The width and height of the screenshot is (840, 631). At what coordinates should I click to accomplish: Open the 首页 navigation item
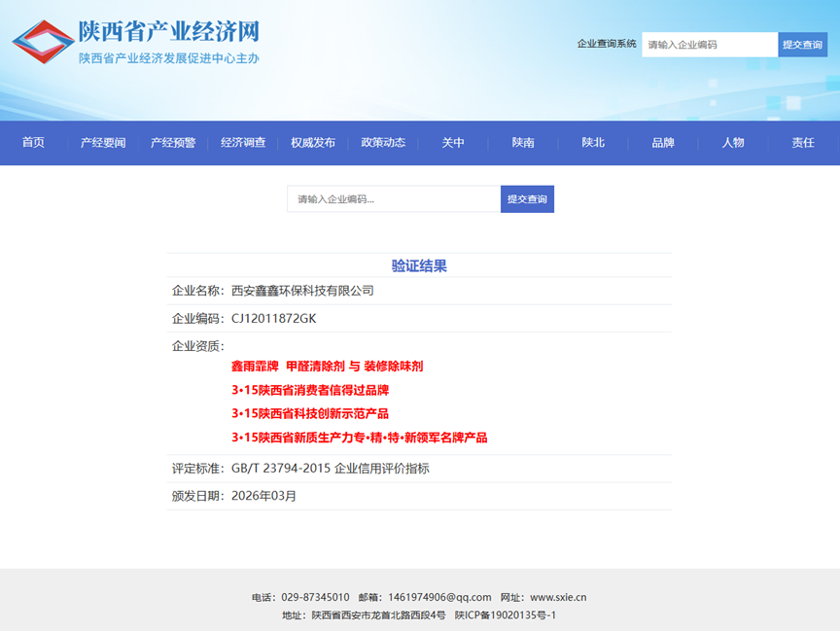tap(34, 143)
